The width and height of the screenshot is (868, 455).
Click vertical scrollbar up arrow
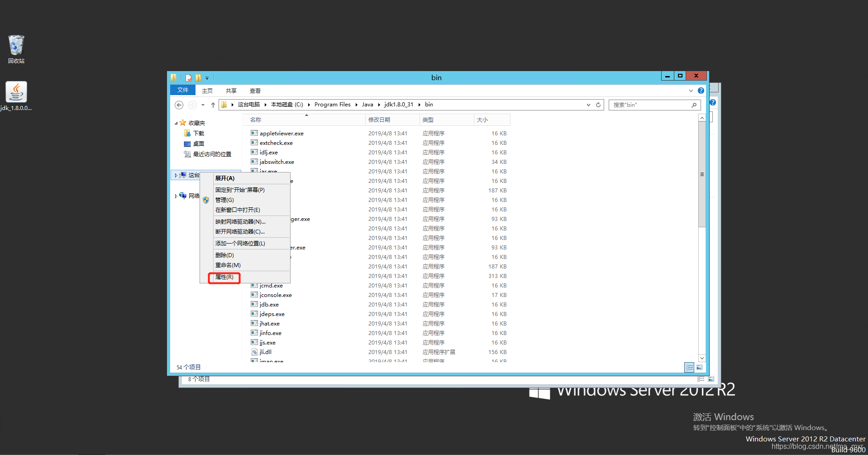coord(702,118)
